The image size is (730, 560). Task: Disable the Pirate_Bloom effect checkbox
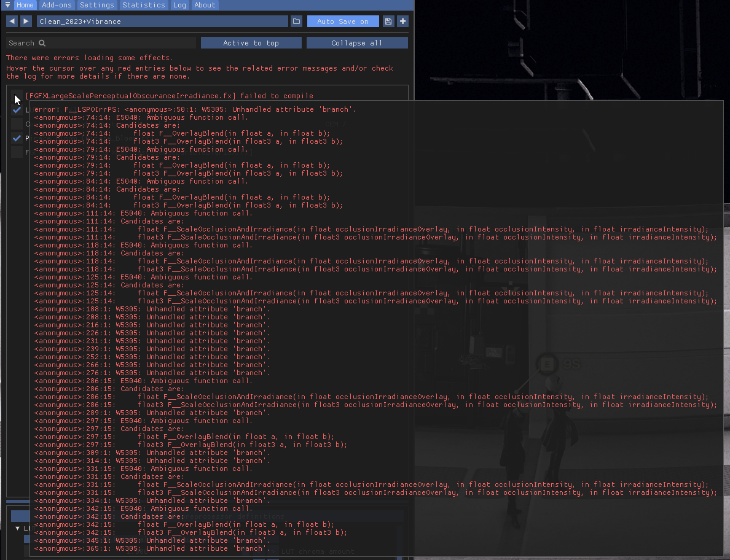17,138
